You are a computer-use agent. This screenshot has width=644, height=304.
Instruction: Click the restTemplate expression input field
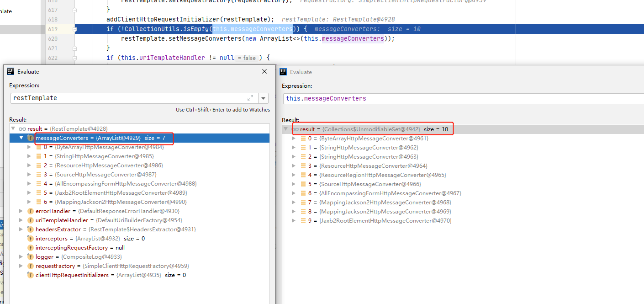click(x=134, y=98)
